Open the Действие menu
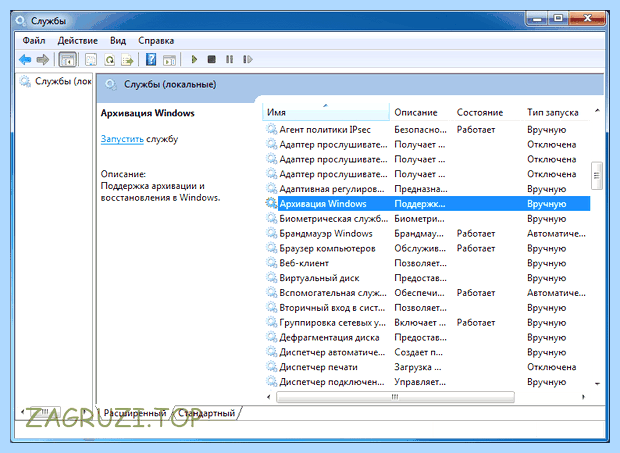This screenshot has height=453, width=620. (x=78, y=41)
